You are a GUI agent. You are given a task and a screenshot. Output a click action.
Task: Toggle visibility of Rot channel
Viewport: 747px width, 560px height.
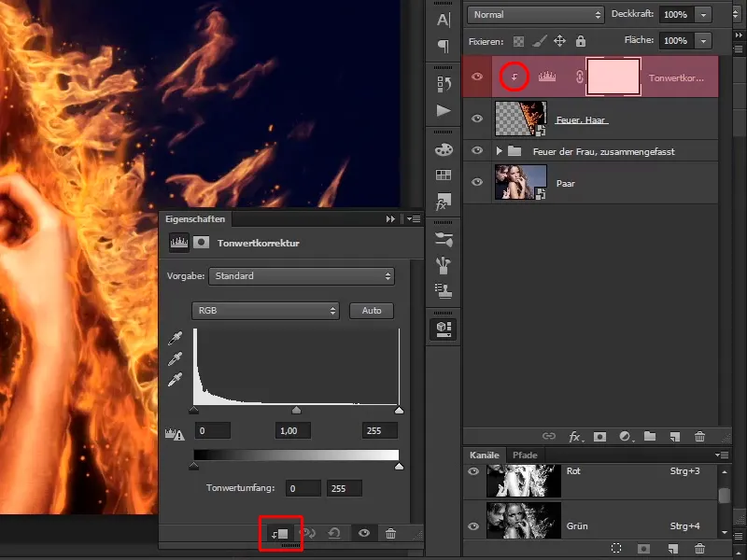473,471
